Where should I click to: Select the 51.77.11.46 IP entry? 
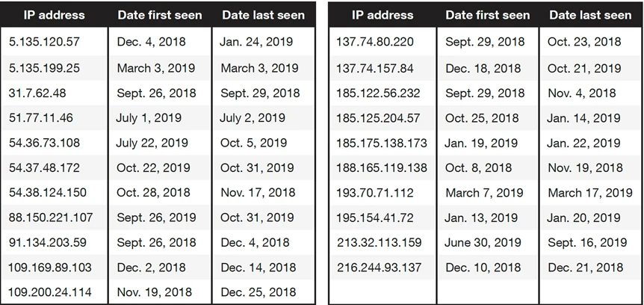point(41,118)
